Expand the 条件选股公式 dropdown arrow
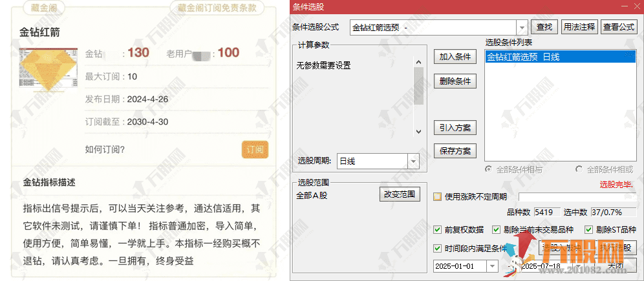 522,28
